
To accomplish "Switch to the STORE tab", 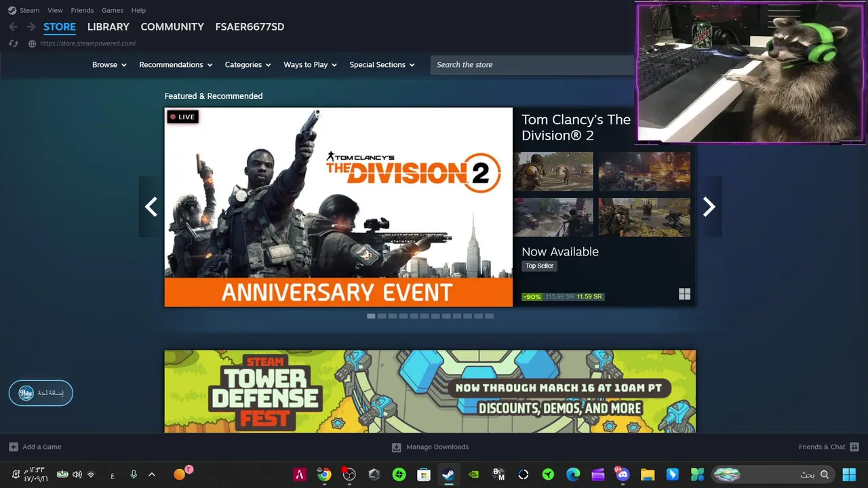I will 60,27.
